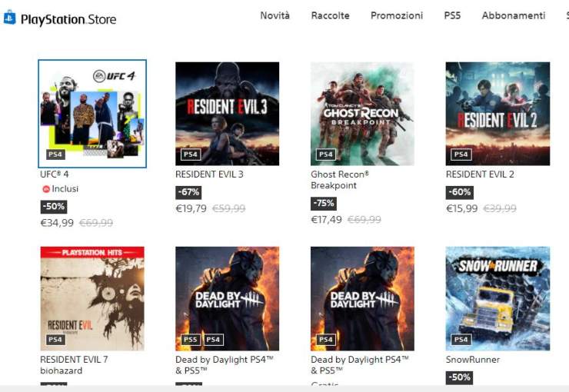
Task: Click the PS4 badge on Resident Evil 7
Action: pyautogui.click(x=55, y=340)
